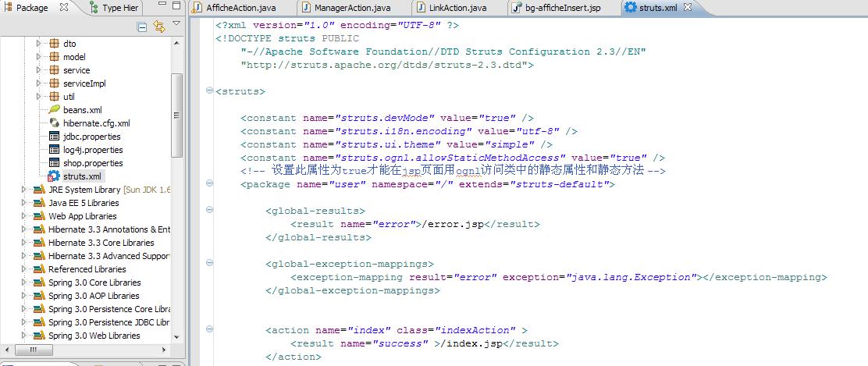Expand the Referenced Libraries node

coord(23,269)
